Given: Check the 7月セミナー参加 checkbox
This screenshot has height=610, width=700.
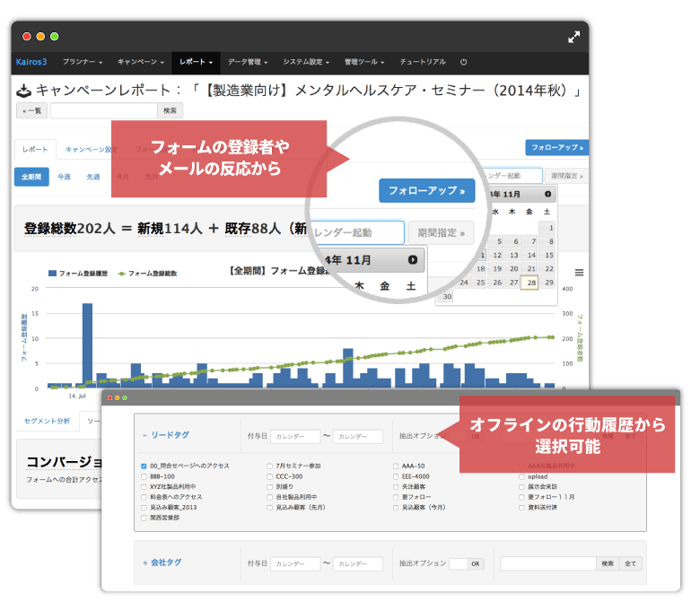Looking at the screenshot, I should 270,466.
